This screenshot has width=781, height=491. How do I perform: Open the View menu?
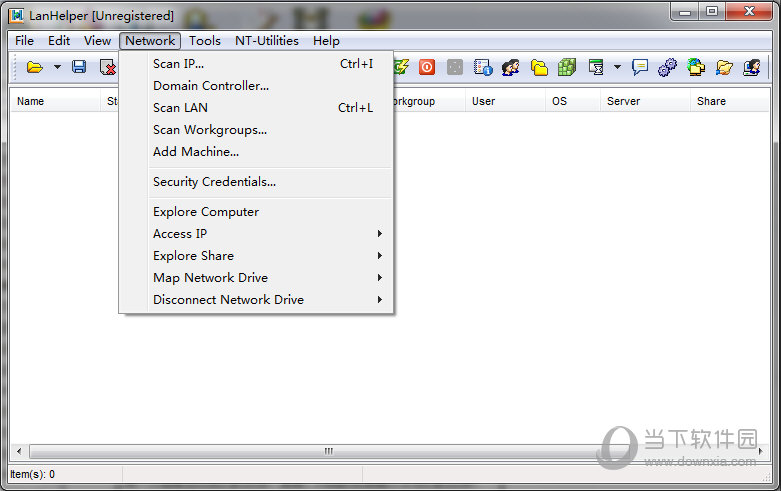[97, 41]
